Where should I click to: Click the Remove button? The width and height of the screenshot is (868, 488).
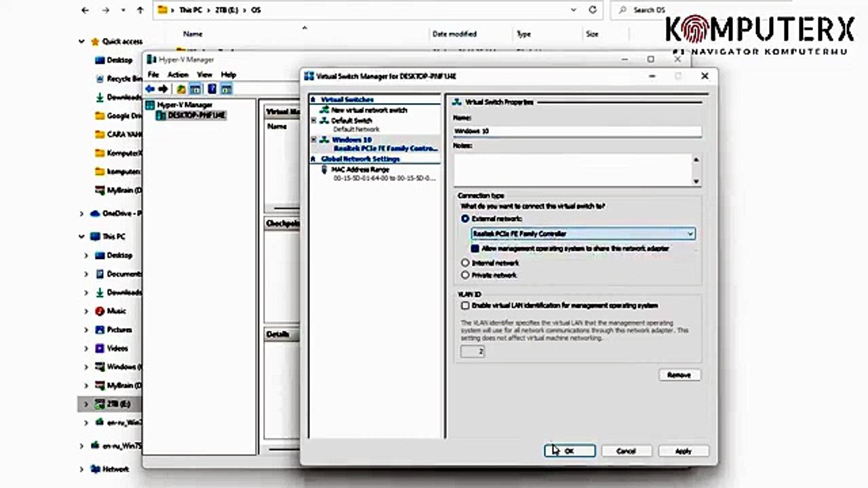click(679, 375)
